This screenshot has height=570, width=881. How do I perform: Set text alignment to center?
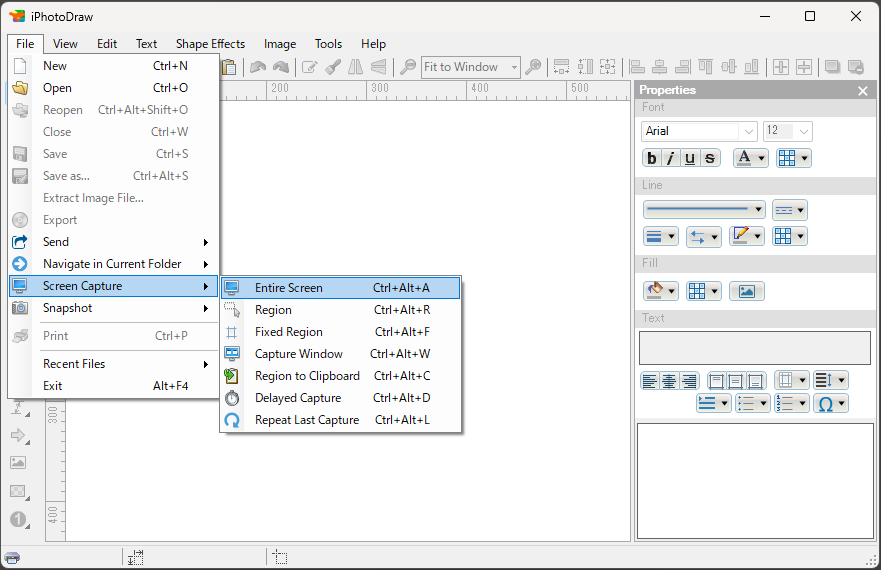pos(669,381)
